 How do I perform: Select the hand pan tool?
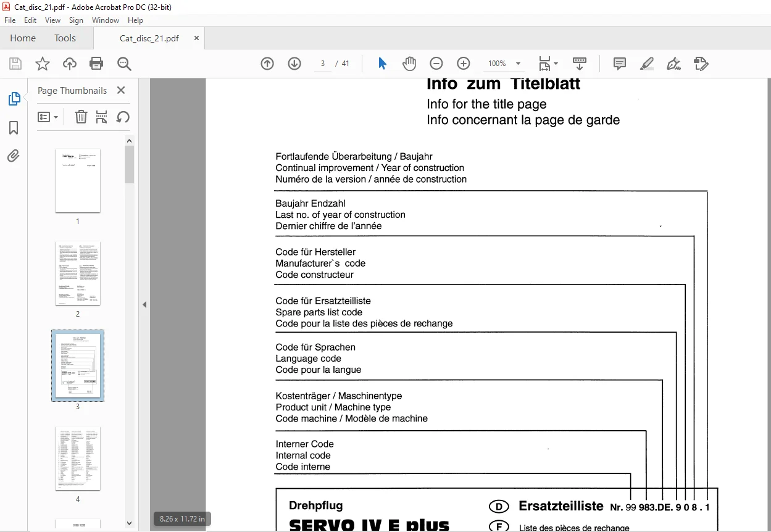pyautogui.click(x=409, y=64)
